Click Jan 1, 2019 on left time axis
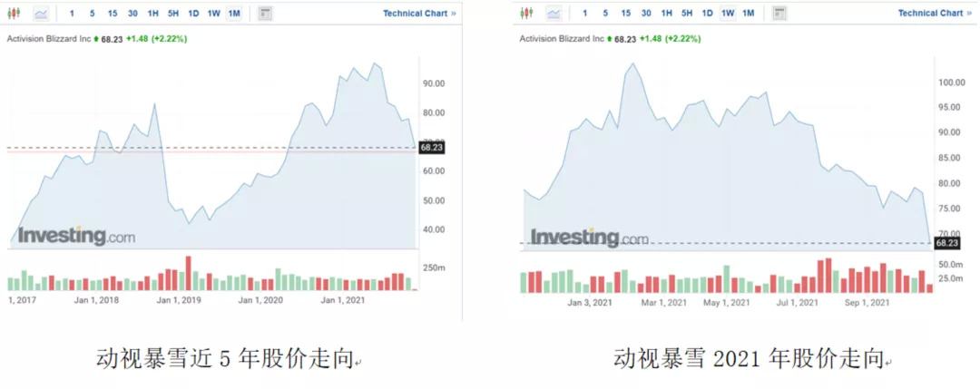The height and width of the screenshot is (389, 980). (x=179, y=299)
